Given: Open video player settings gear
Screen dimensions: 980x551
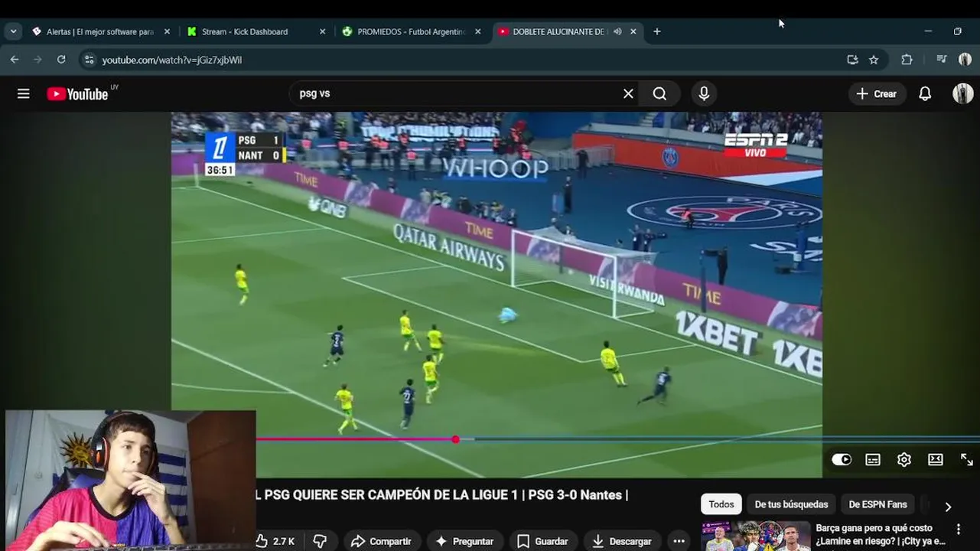Looking at the screenshot, I should click(904, 459).
